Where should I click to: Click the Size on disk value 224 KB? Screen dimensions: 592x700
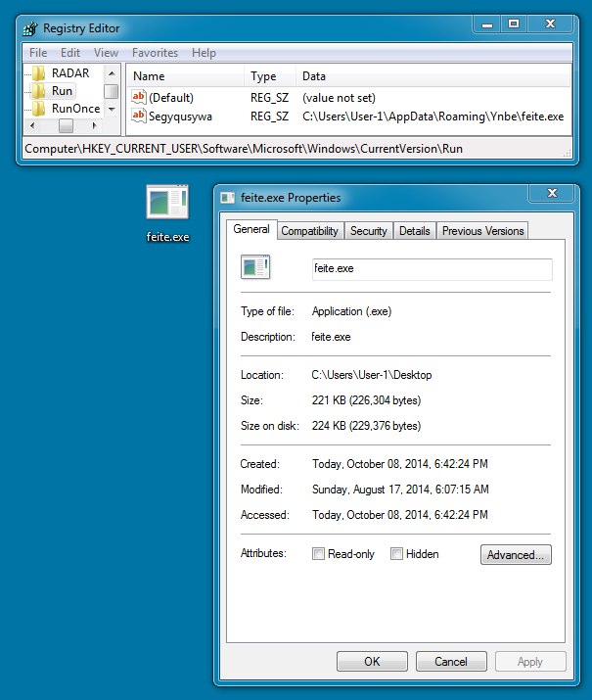tap(366, 426)
